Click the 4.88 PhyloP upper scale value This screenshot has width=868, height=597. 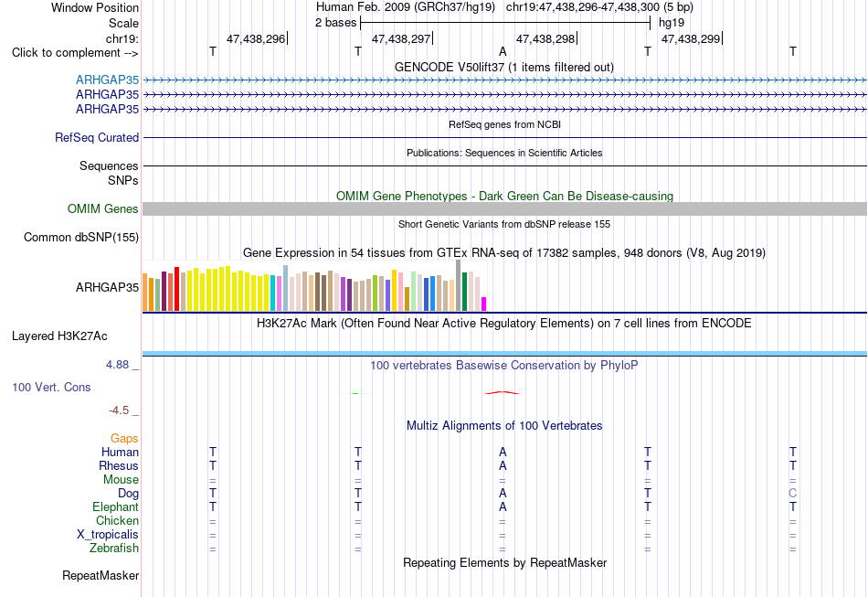117,365
